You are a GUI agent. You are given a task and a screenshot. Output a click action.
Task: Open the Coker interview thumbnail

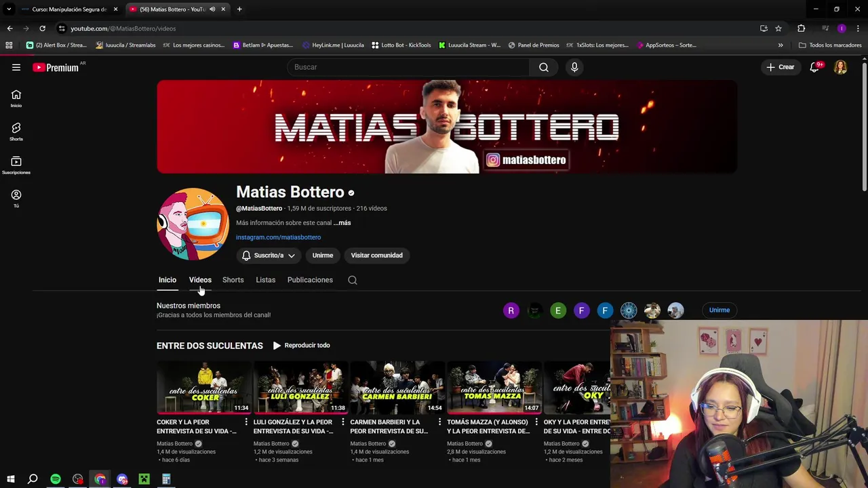[x=203, y=387]
